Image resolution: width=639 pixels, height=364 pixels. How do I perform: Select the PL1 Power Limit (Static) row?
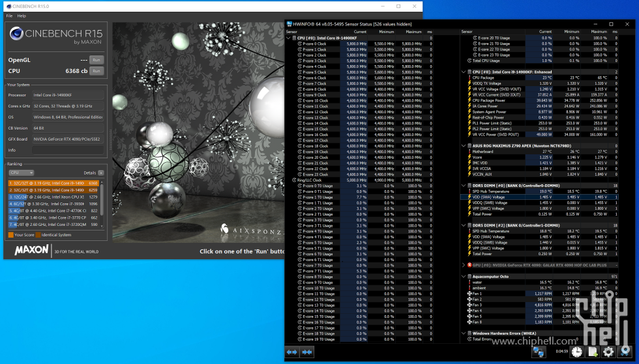[x=540, y=123]
